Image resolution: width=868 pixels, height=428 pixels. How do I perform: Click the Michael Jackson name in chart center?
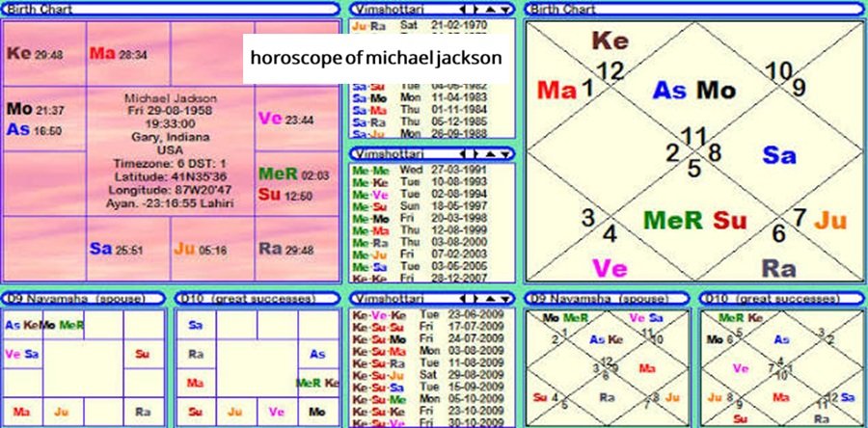171,98
